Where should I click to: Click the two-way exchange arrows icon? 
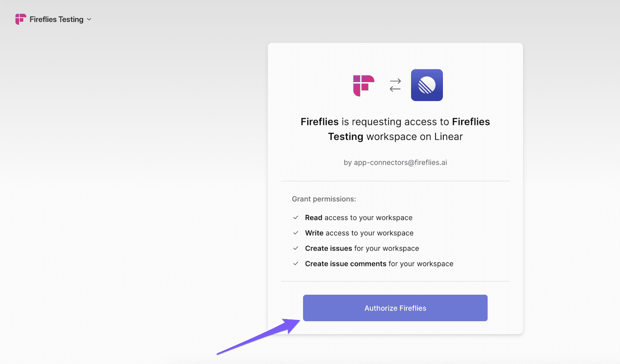[x=395, y=85]
